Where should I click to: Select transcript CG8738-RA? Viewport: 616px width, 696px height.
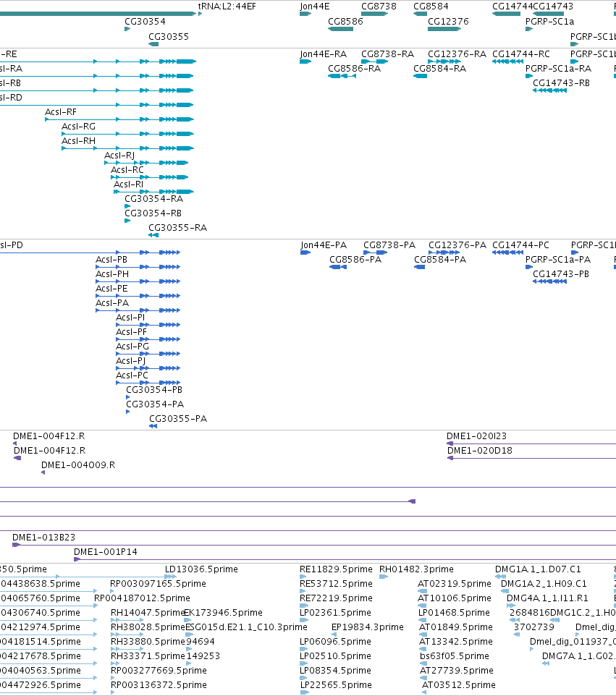pos(387,54)
